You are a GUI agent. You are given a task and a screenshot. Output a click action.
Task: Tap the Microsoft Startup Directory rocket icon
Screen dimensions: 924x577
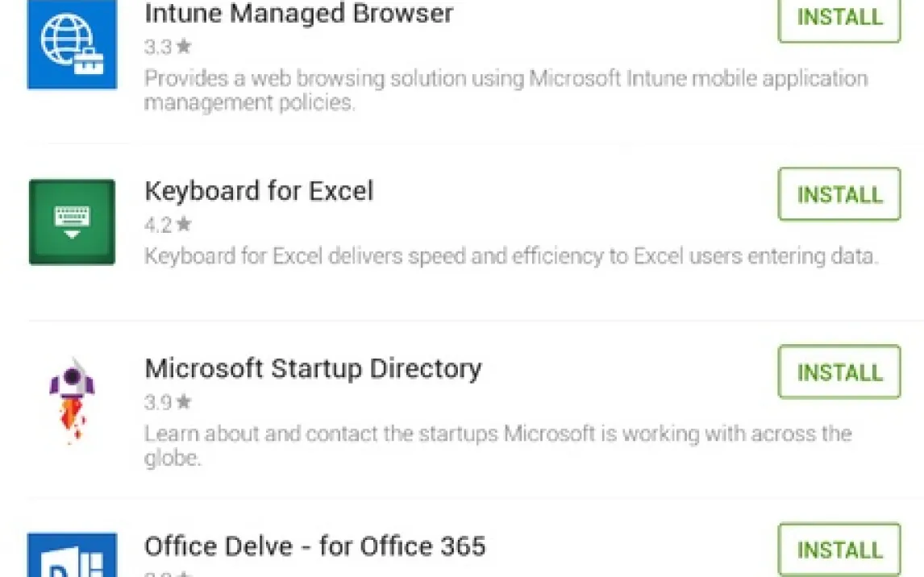coord(72,399)
